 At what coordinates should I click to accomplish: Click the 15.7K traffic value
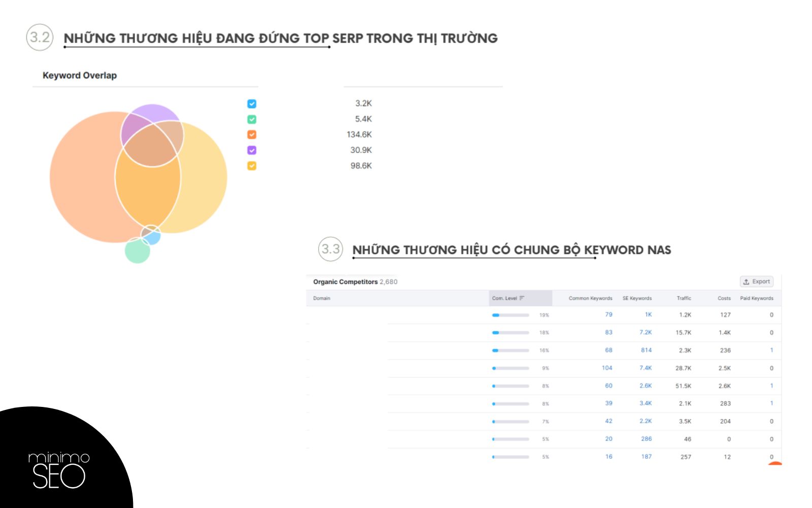coord(683,333)
